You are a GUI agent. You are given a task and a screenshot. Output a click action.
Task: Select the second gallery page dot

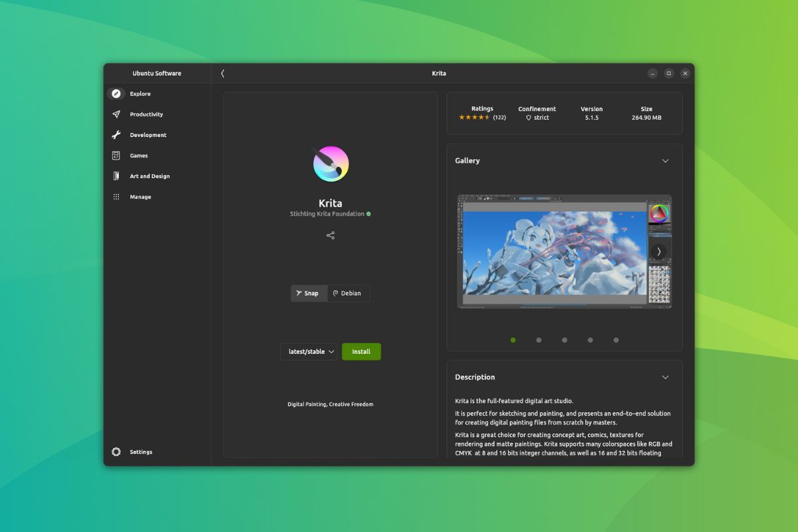(539, 340)
